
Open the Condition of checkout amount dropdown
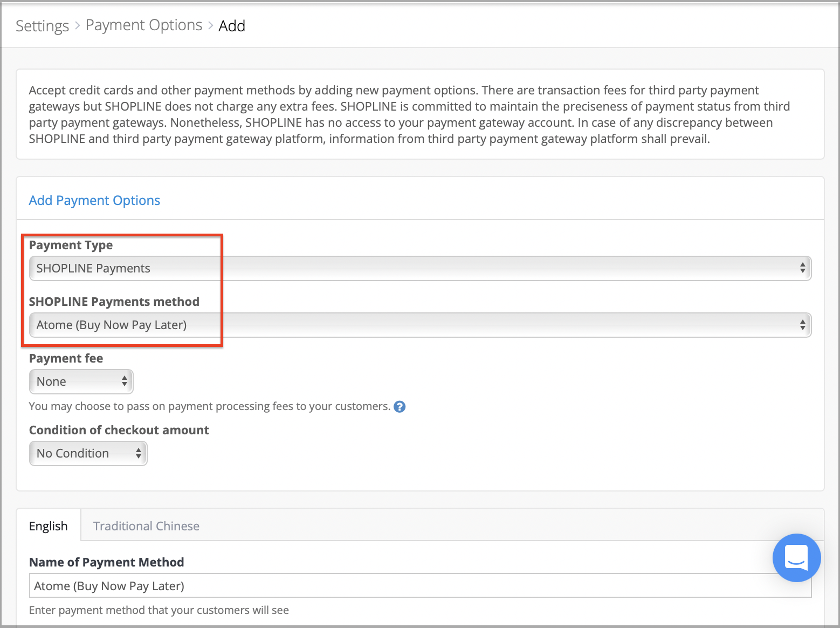tap(88, 453)
